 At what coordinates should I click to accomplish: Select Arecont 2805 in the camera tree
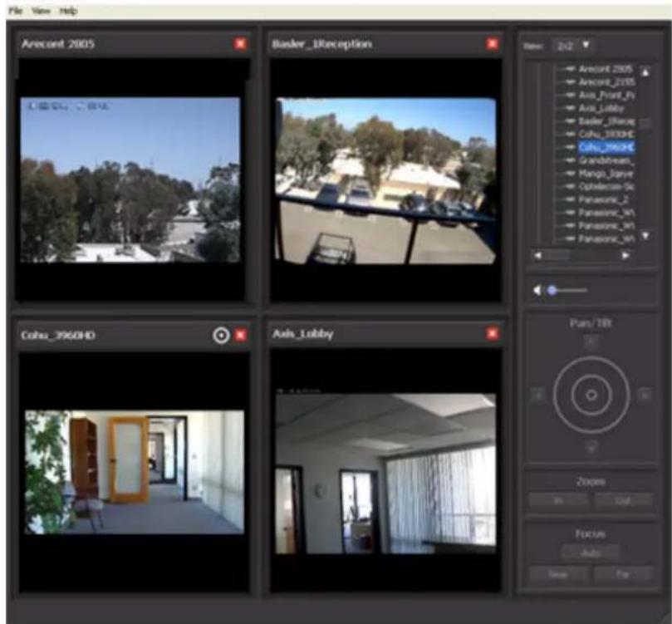(606, 69)
